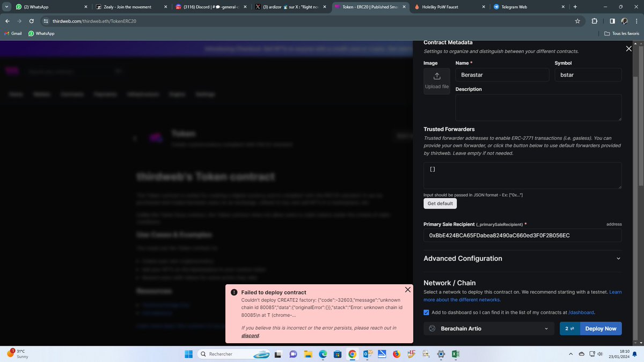Click the 2 transactions swap button
Image resolution: width=644 pixels, height=362 pixels.
[569, 328]
